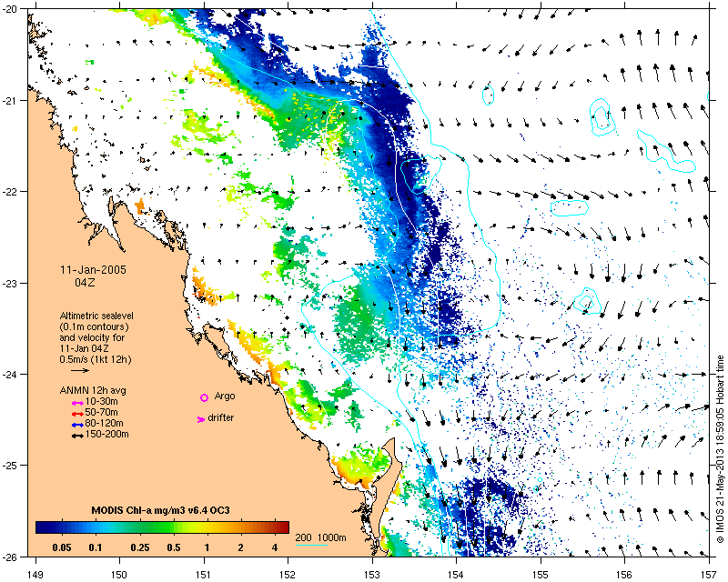Click the black 150-200m arrow legend symbol
This screenshot has height=582, width=728.
[x=77, y=436]
